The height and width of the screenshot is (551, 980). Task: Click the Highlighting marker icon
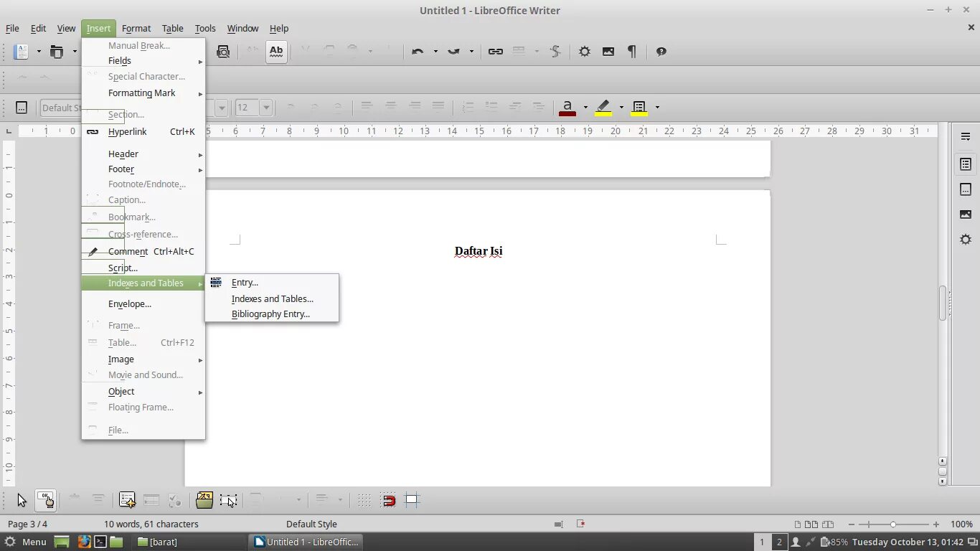[603, 108]
